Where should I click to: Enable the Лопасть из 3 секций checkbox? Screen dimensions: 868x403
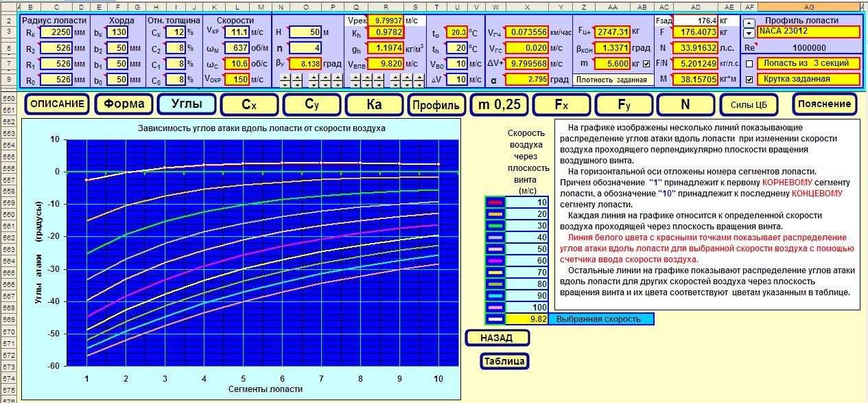point(749,64)
